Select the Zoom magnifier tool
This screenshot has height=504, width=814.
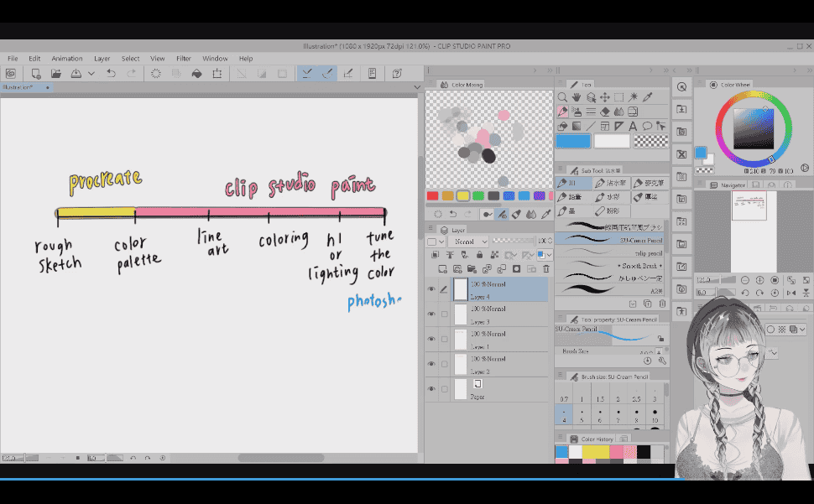tap(562, 97)
